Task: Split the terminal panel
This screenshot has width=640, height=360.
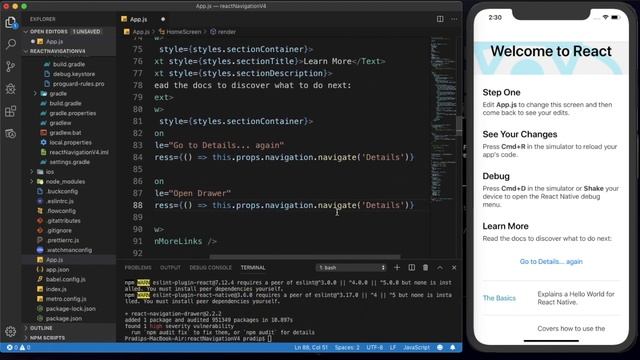Action: click(x=411, y=267)
